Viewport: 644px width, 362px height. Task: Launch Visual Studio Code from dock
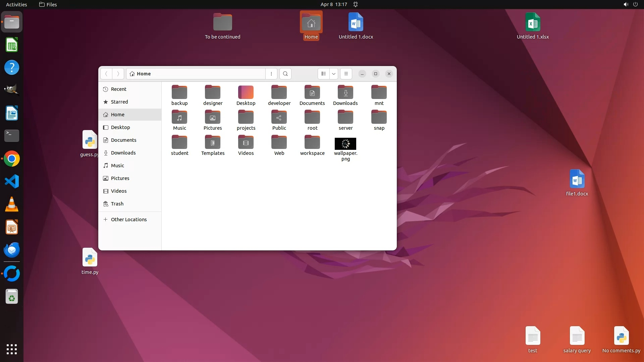[12, 182]
